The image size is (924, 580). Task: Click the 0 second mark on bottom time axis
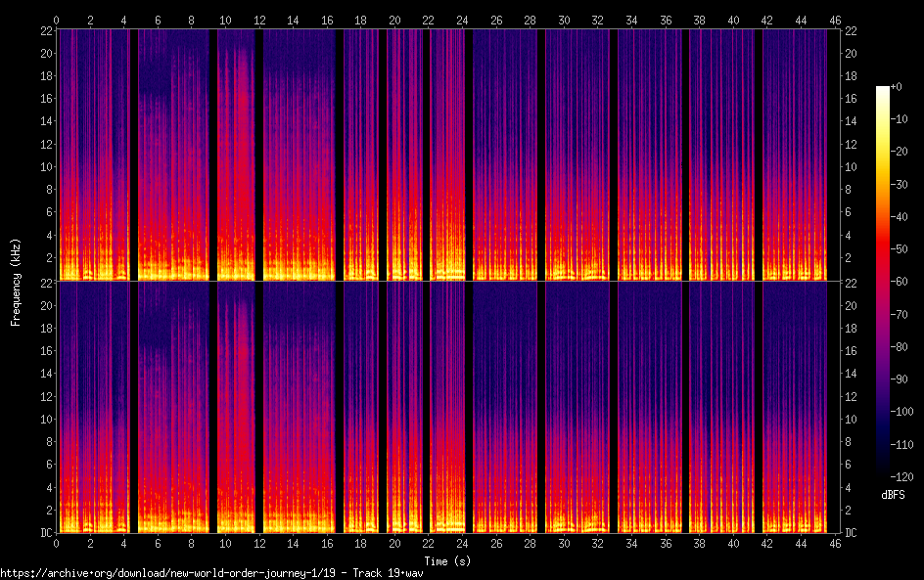pos(57,543)
